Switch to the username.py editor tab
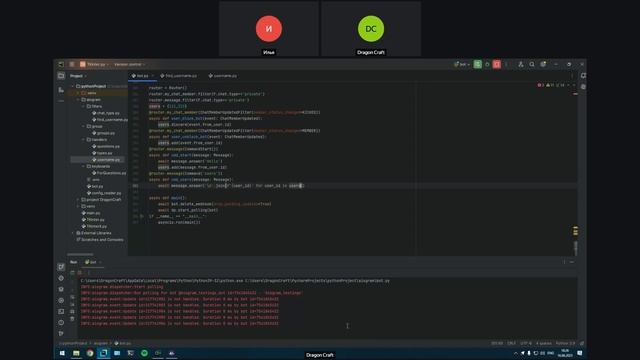The image size is (640, 360). pos(222,76)
